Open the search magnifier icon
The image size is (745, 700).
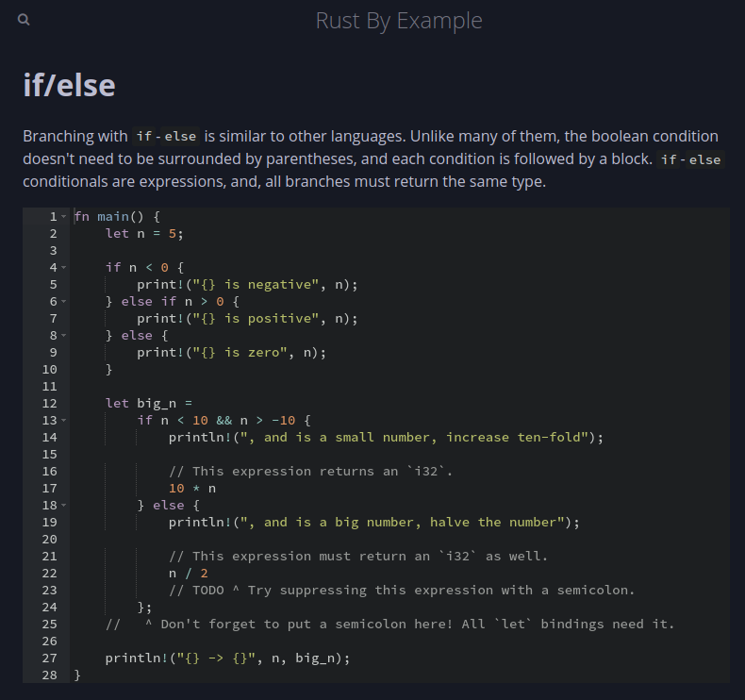click(x=24, y=20)
